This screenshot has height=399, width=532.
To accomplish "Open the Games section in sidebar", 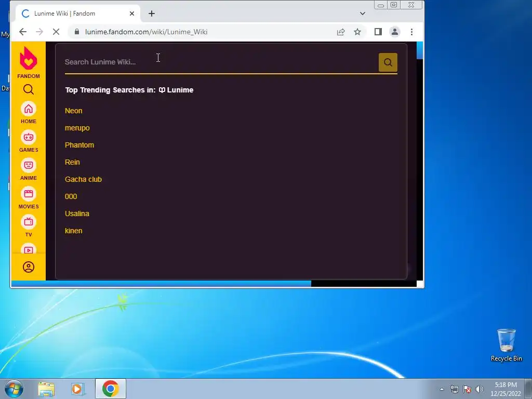I will click(x=29, y=141).
